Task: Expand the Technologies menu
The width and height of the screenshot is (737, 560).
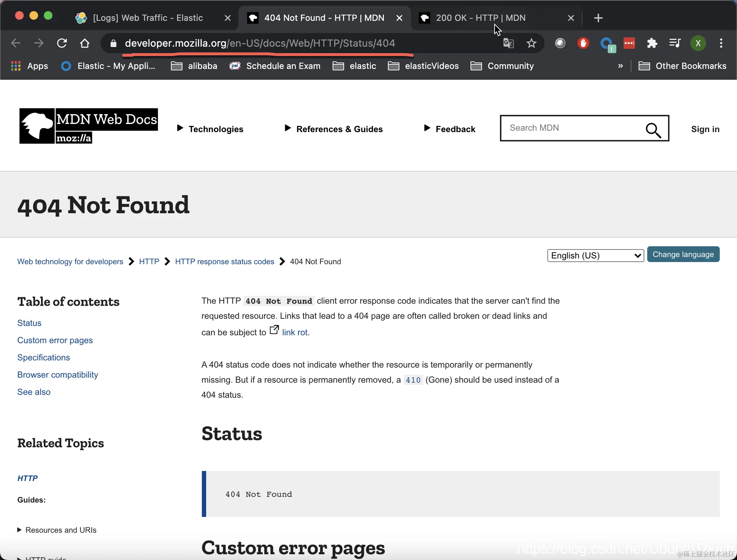Action: (211, 129)
